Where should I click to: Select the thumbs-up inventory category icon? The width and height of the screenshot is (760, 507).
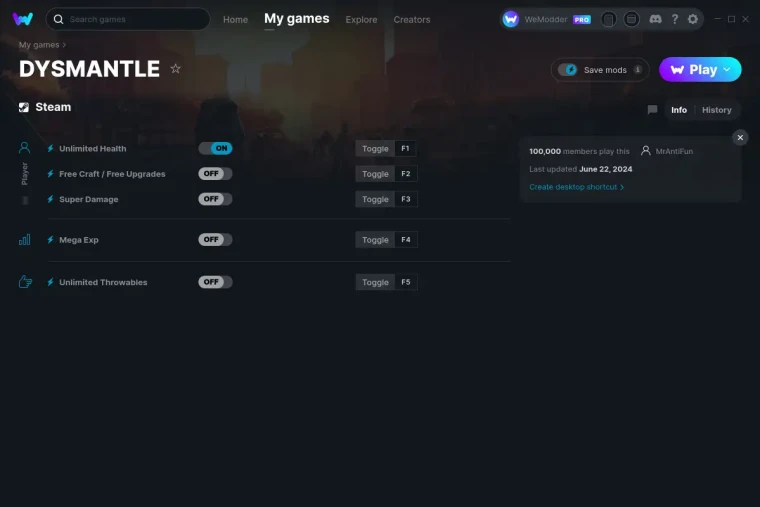(x=25, y=282)
